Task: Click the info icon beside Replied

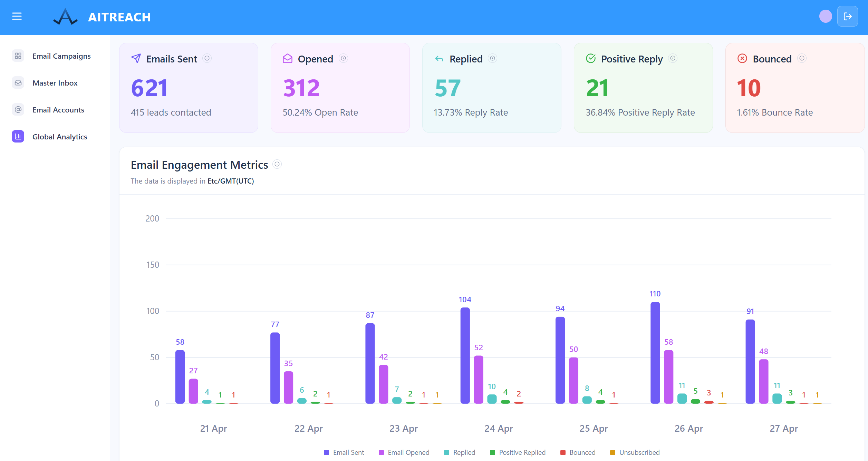Action: click(x=493, y=58)
